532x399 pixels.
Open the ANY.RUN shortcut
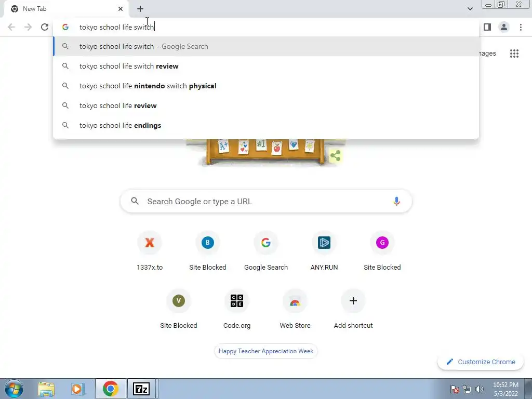coord(324,251)
